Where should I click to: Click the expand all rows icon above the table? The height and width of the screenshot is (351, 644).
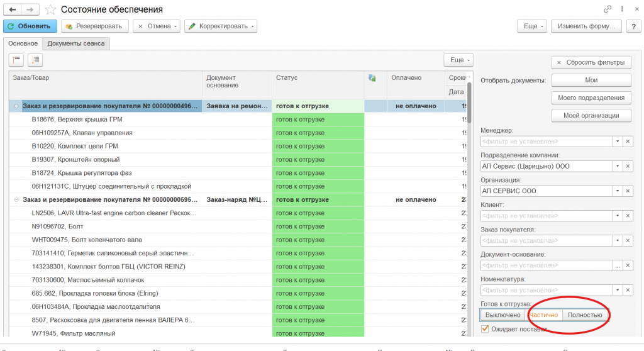[x=35, y=60]
